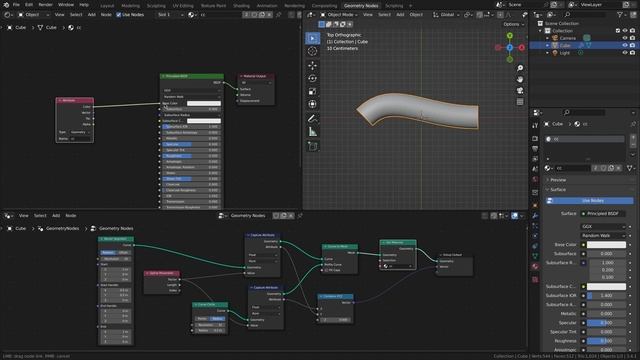Toggle visibility eye for Collection in outliner
640x360 pixels.
pyautogui.click(x=625, y=31)
